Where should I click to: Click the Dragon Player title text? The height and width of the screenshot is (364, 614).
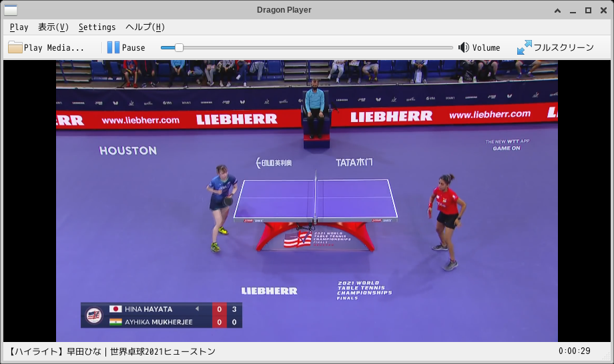tap(284, 10)
